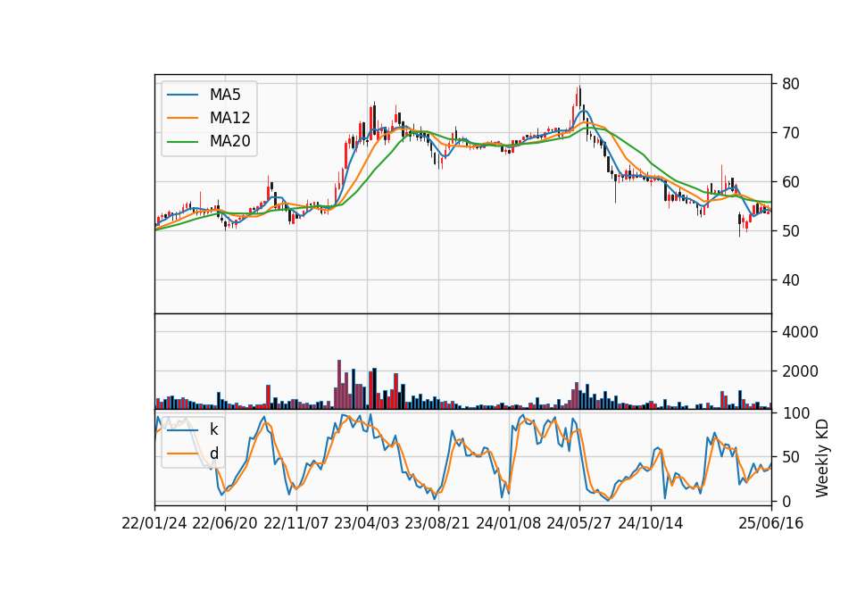Click the MA20 legend label
Viewport: 857px width, 616px height.
pos(229,142)
